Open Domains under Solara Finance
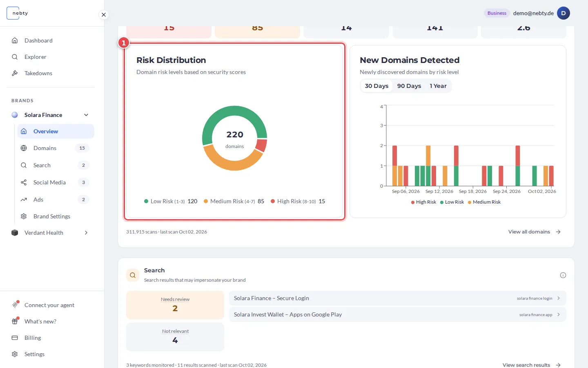This screenshot has height=368, width=588. 56,148
